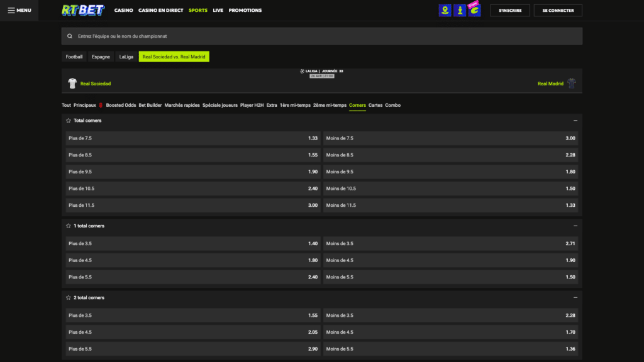Switch to the Combo tab

392,106
